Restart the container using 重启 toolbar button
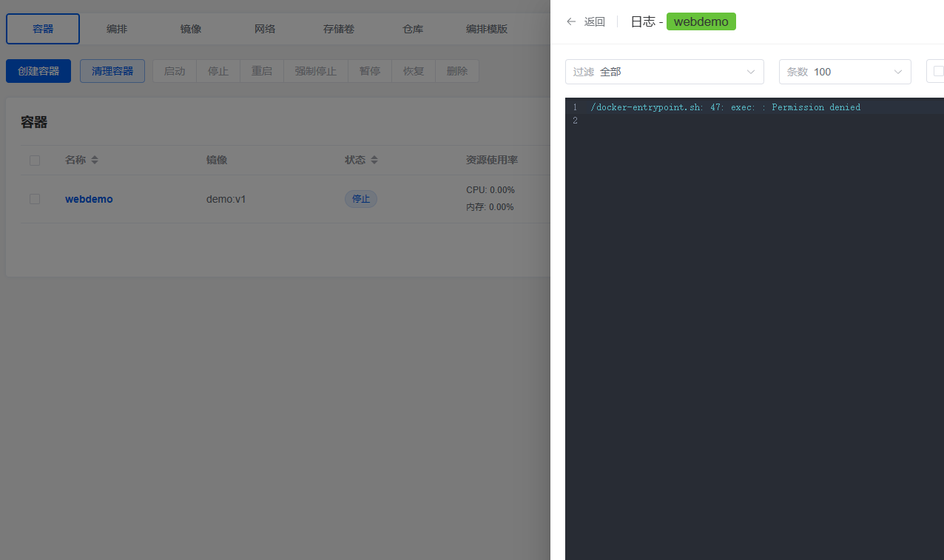 click(261, 71)
